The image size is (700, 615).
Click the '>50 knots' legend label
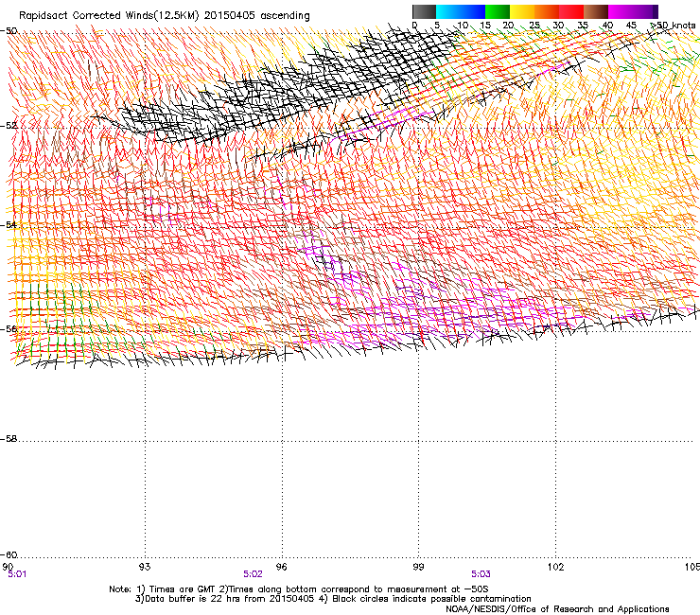pos(673,26)
